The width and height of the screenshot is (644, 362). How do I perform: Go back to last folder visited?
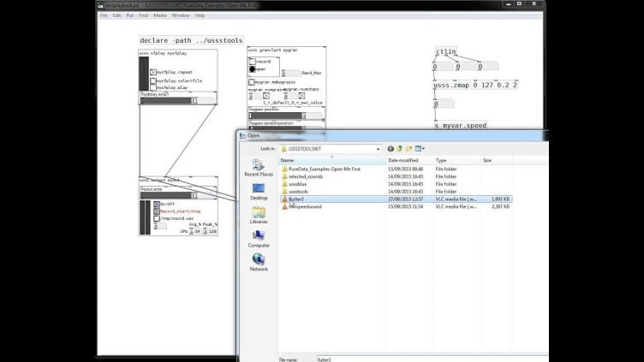point(391,149)
